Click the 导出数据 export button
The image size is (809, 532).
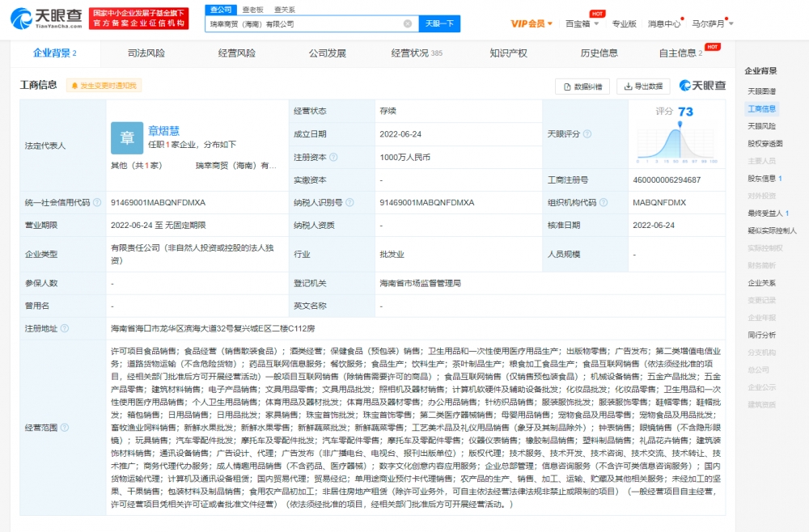point(642,87)
